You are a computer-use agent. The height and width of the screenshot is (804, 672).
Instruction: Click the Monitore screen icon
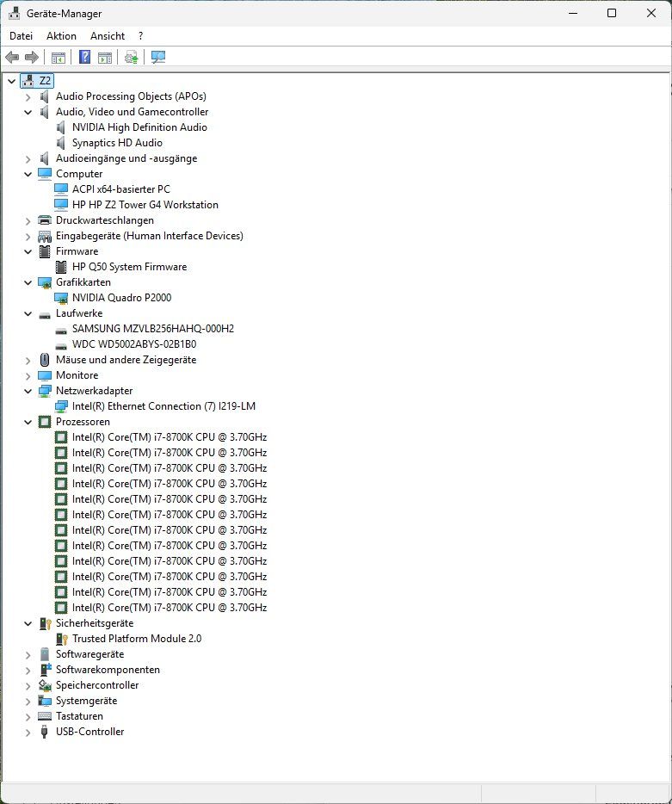point(45,375)
